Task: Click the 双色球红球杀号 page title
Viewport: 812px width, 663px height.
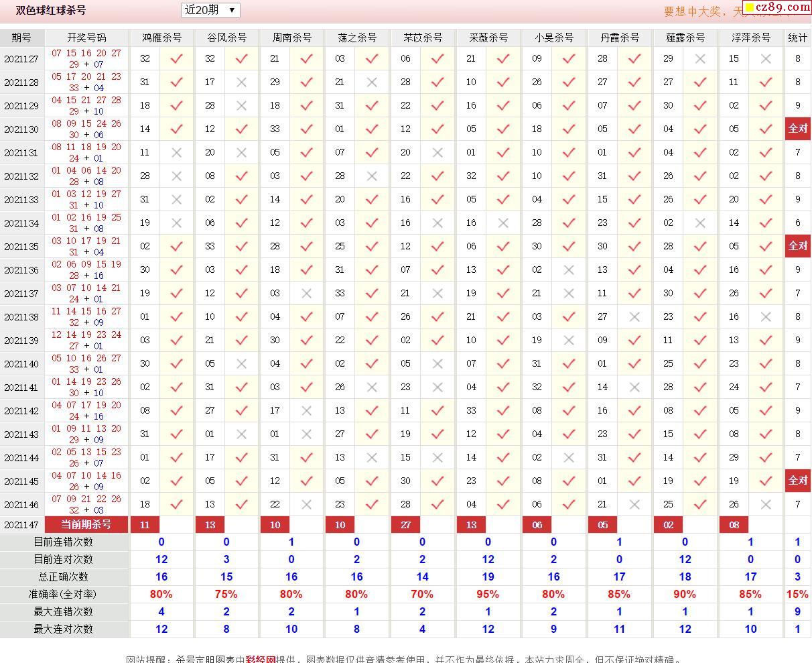Action: [51, 11]
